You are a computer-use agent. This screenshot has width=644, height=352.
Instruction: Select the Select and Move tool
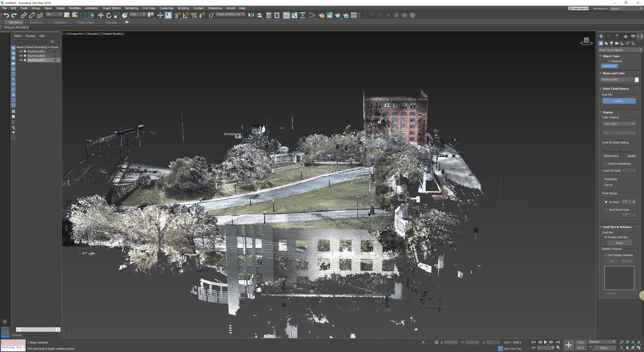pos(100,15)
